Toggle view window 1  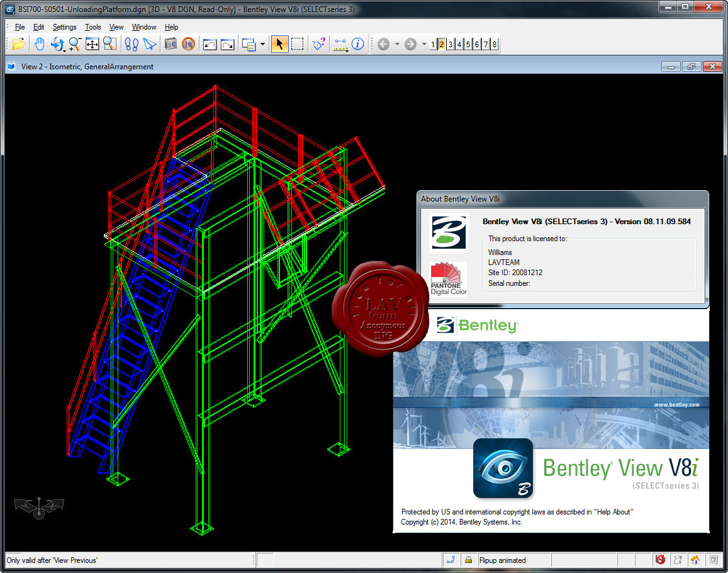click(x=433, y=44)
